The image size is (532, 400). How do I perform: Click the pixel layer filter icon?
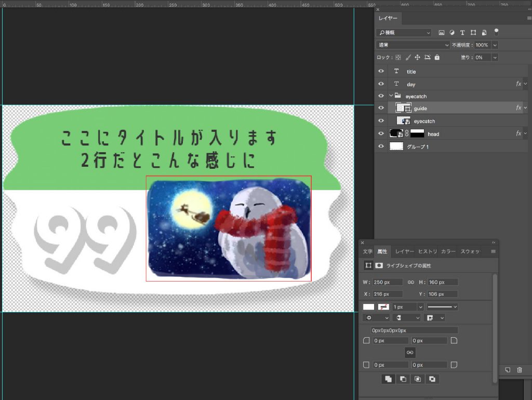(x=442, y=32)
